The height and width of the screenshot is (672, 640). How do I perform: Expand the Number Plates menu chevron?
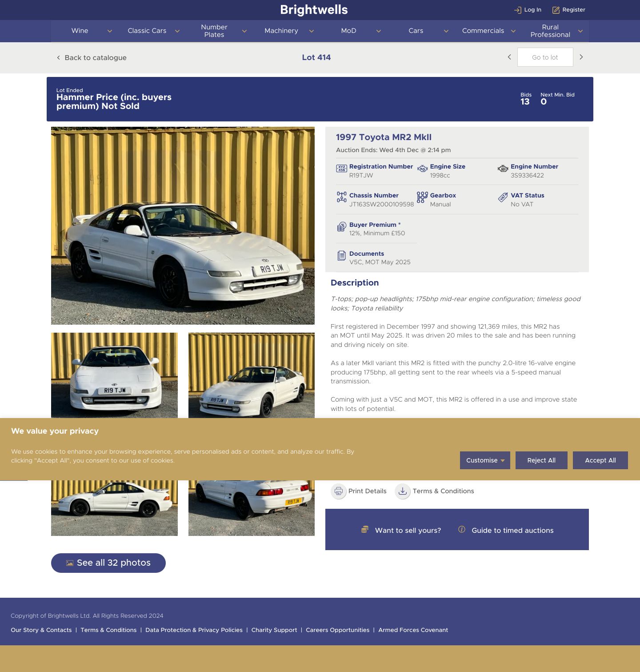tap(244, 31)
